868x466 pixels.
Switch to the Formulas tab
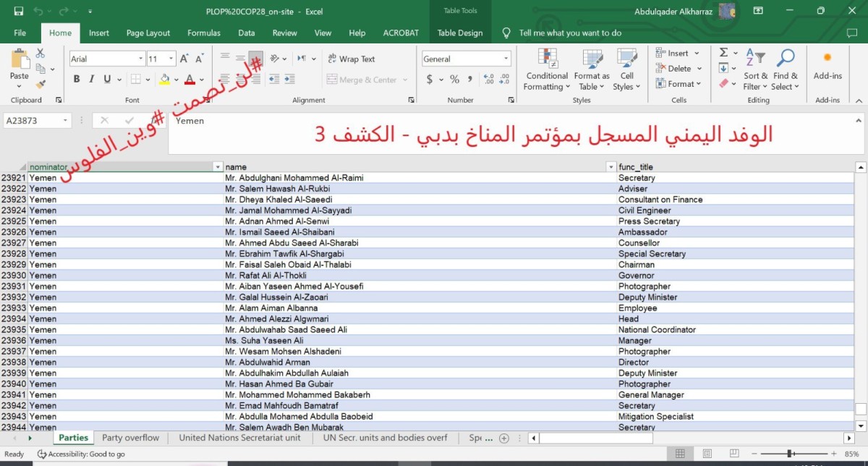[204, 33]
